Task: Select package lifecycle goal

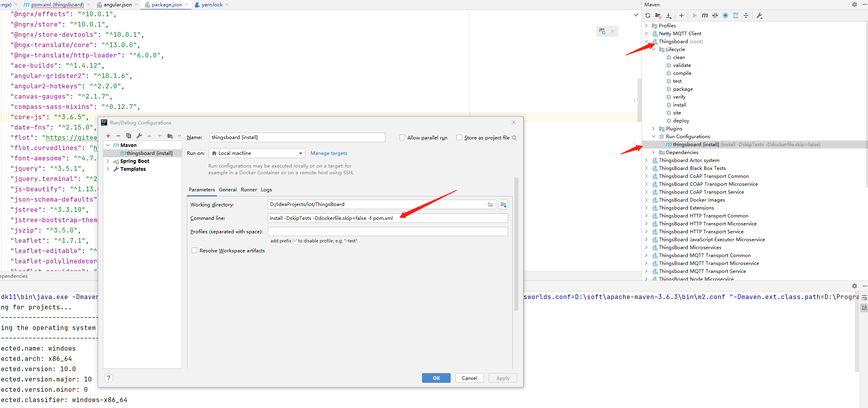Action: coord(683,89)
